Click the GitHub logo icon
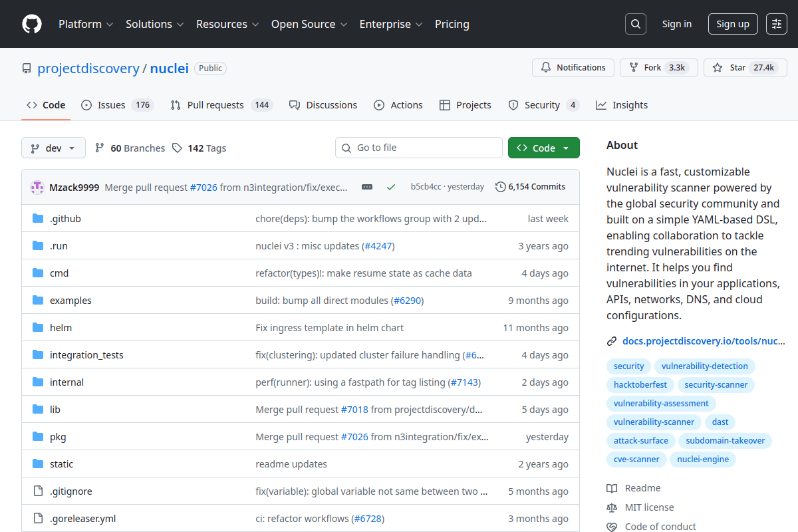The height and width of the screenshot is (532, 798). coord(31,24)
